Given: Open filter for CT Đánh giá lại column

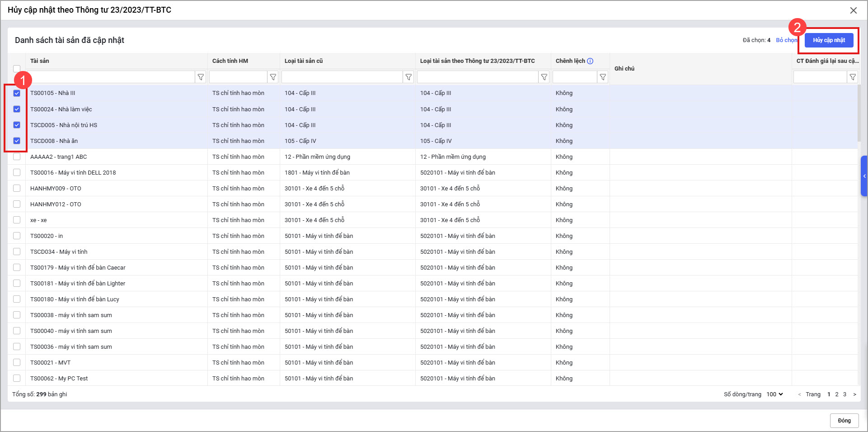Looking at the screenshot, I should (852, 77).
